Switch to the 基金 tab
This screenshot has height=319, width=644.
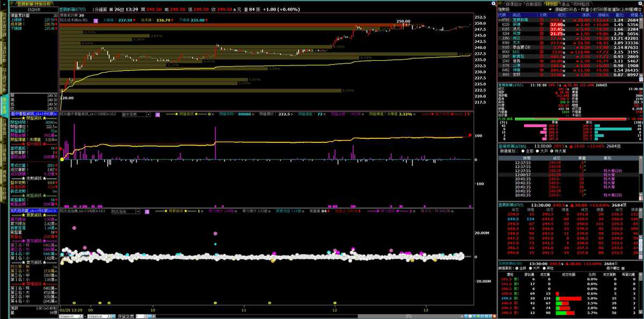[x=566, y=3]
